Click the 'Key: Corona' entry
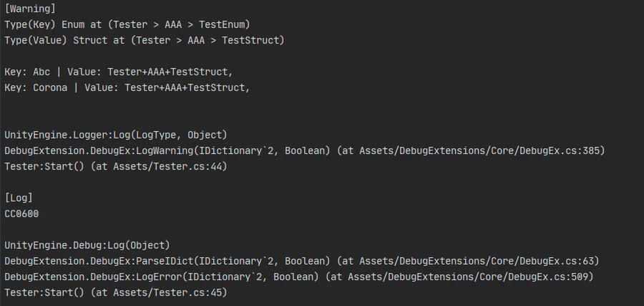 pyautogui.click(x=34, y=87)
